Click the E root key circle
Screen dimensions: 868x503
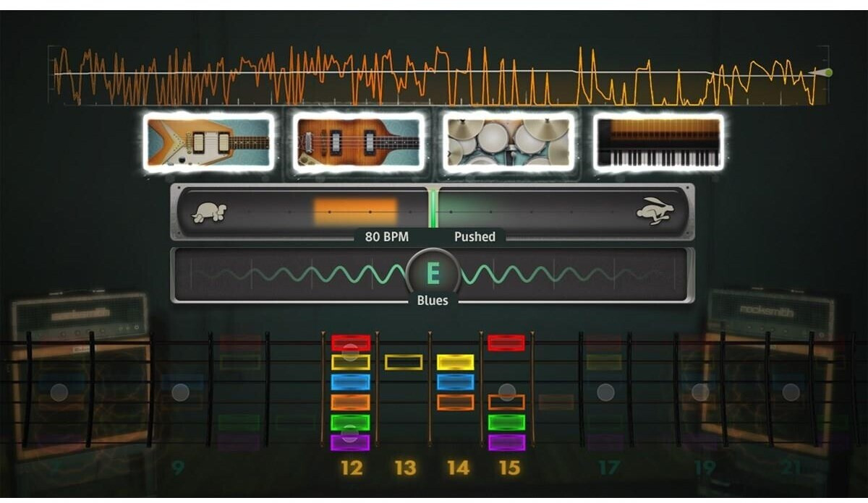(x=433, y=274)
